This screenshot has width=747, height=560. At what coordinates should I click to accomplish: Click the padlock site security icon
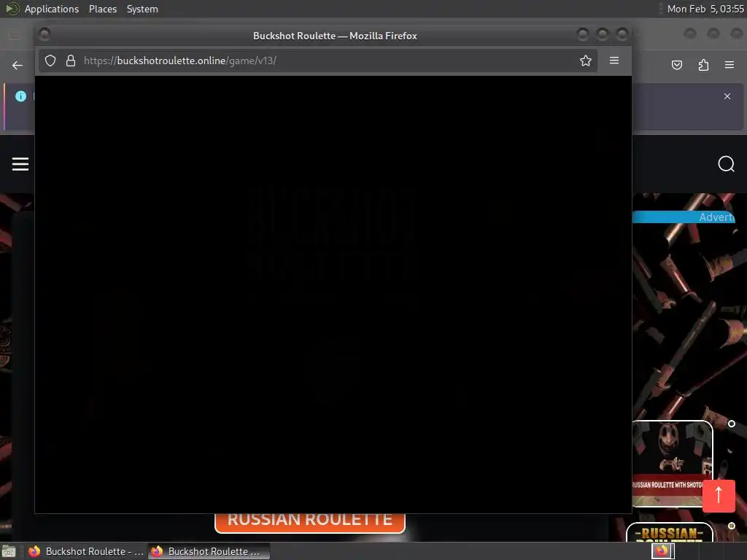coord(71,61)
